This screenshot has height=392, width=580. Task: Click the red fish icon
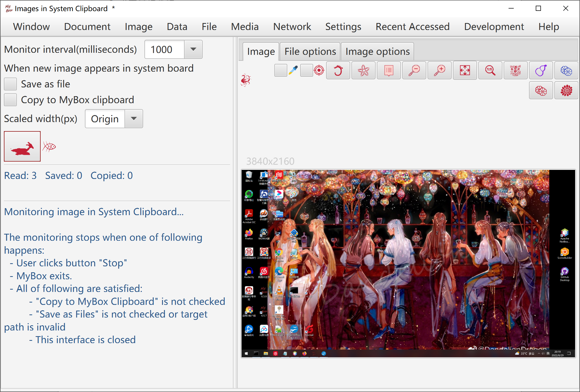[x=49, y=147]
